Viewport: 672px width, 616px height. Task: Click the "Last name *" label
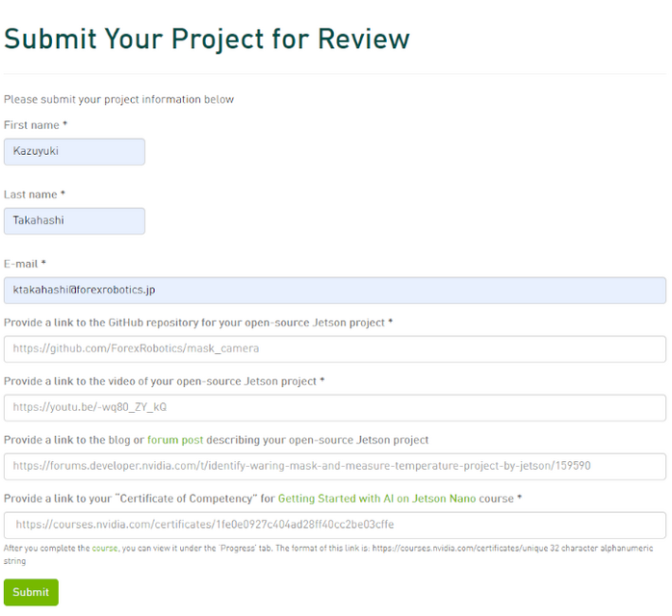[35, 194]
